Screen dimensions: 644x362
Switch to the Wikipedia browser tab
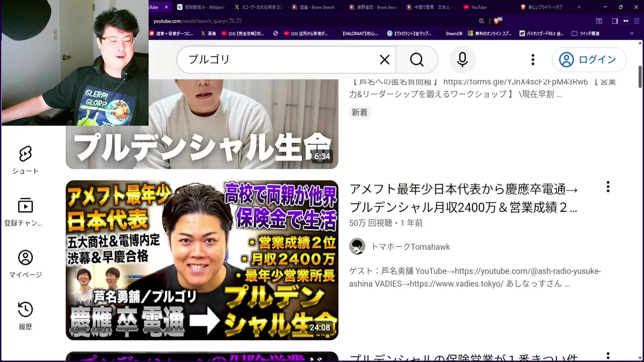(x=201, y=7)
